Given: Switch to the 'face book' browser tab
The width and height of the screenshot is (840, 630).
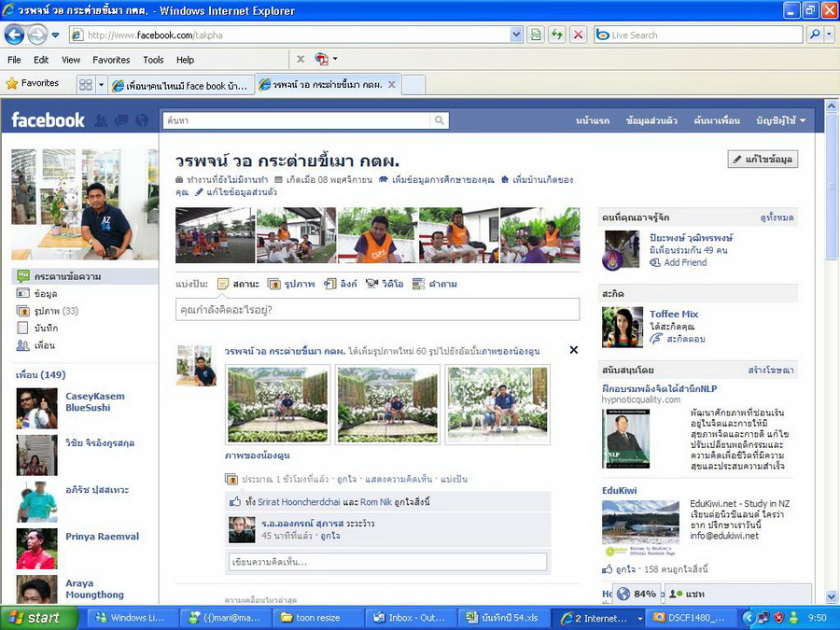Looking at the screenshot, I should (x=180, y=85).
